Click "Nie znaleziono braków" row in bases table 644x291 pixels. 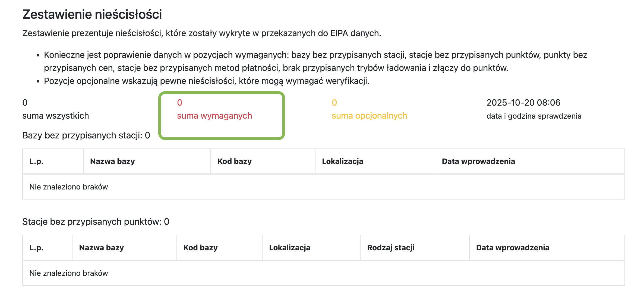69,187
